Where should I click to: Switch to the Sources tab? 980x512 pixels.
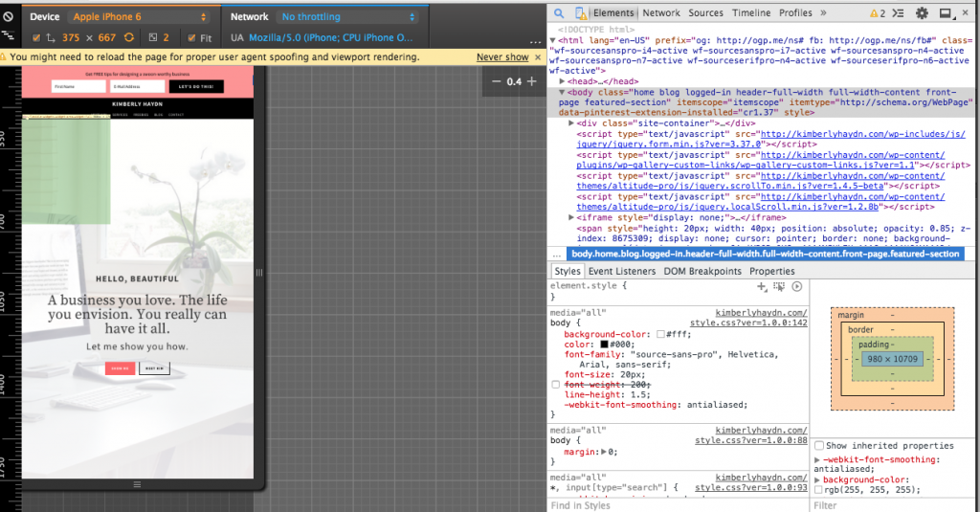point(705,13)
